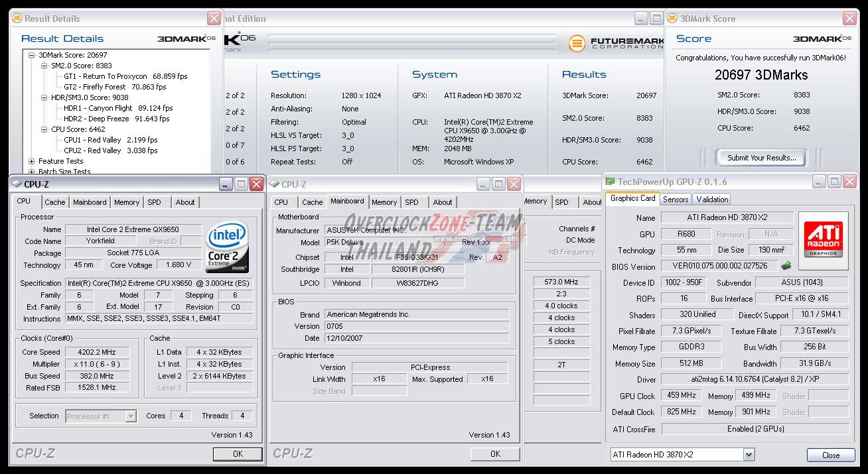Minimize the CPU-Z window showing Processor info

click(x=226, y=184)
